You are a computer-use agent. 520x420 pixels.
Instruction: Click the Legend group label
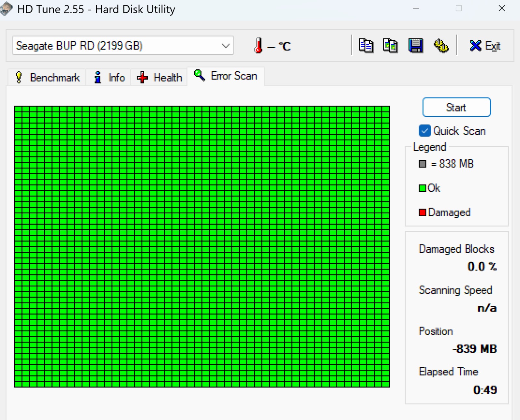pos(429,147)
